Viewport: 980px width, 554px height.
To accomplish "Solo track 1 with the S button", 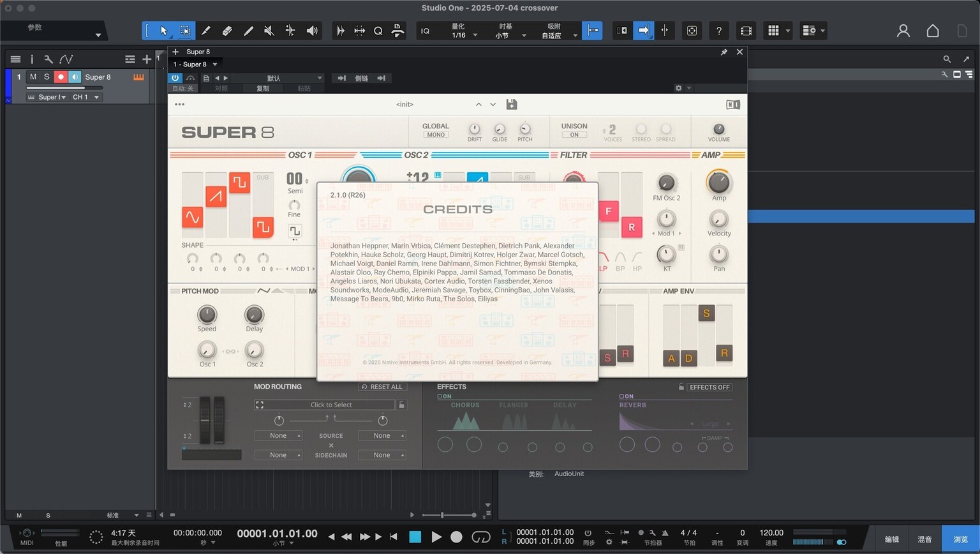I will point(47,77).
